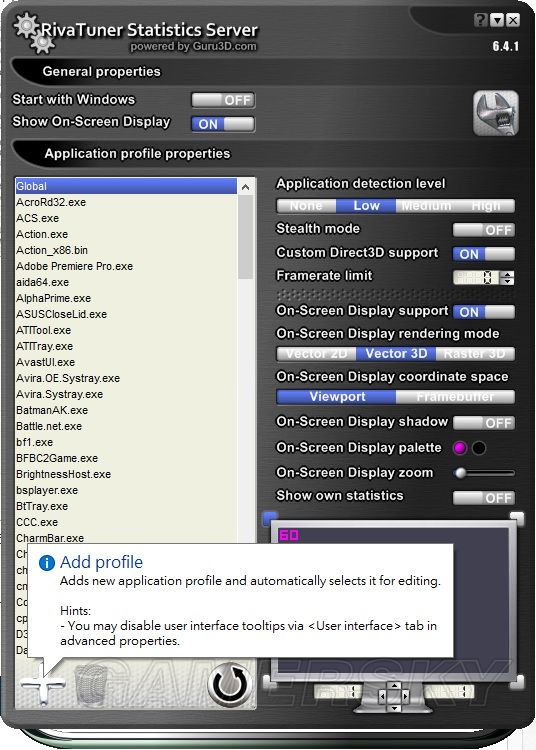This screenshot has height=750, width=536.
Task: Select the magenta On-Screen Display palette color
Action: [x=460, y=448]
